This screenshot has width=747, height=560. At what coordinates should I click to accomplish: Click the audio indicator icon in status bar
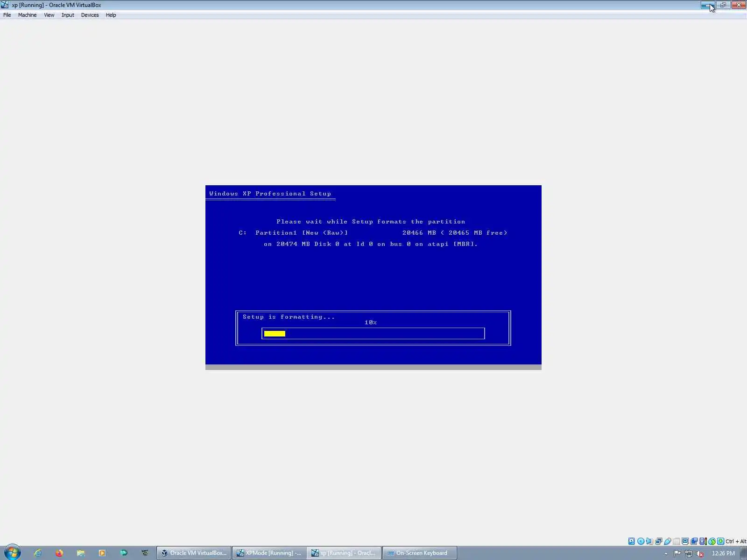[649, 541]
